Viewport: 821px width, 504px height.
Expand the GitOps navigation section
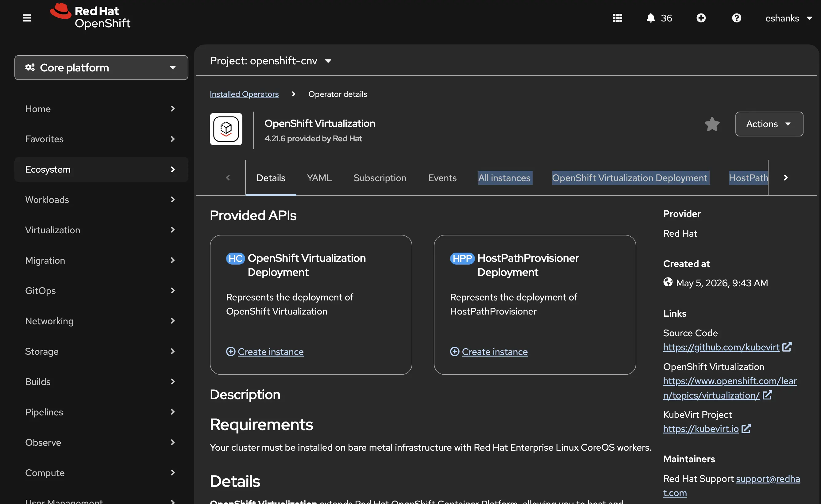(x=101, y=291)
